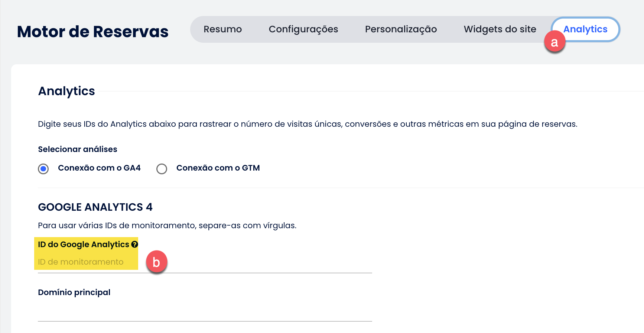
Task: Select the Analytics tab
Action: [585, 29]
